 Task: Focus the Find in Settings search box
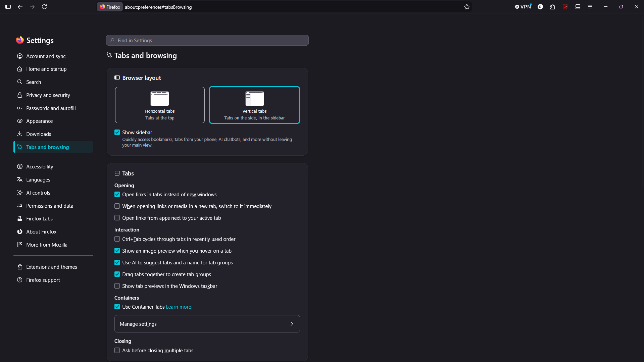click(207, 40)
